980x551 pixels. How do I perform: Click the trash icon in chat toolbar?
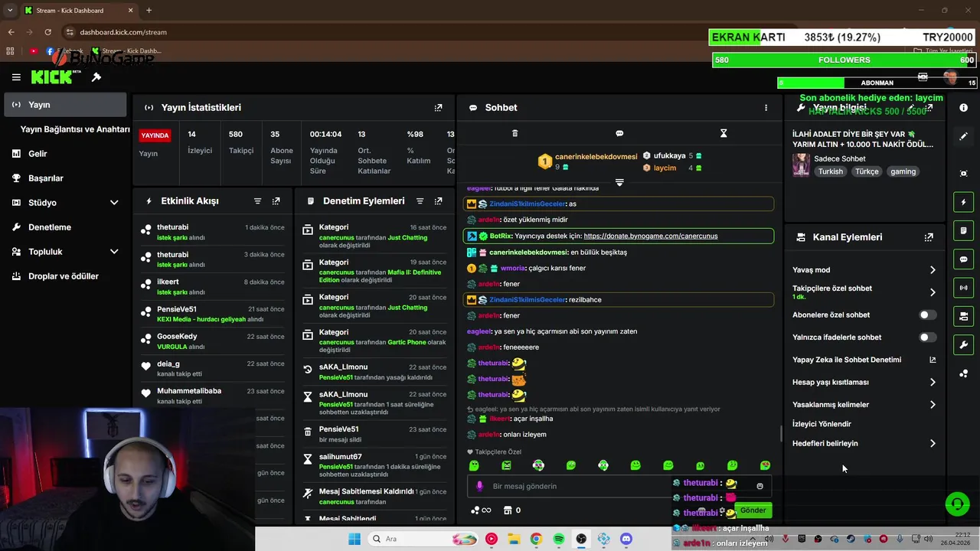click(x=514, y=133)
